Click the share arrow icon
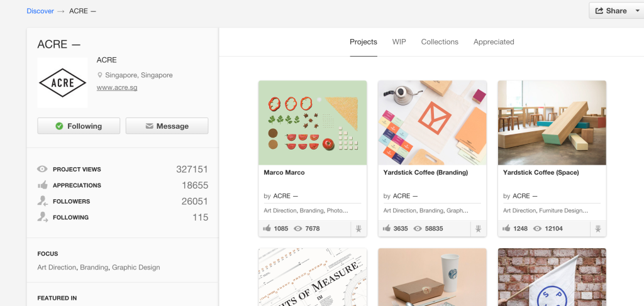The image size is (644, 306). (x=599, y=11)
